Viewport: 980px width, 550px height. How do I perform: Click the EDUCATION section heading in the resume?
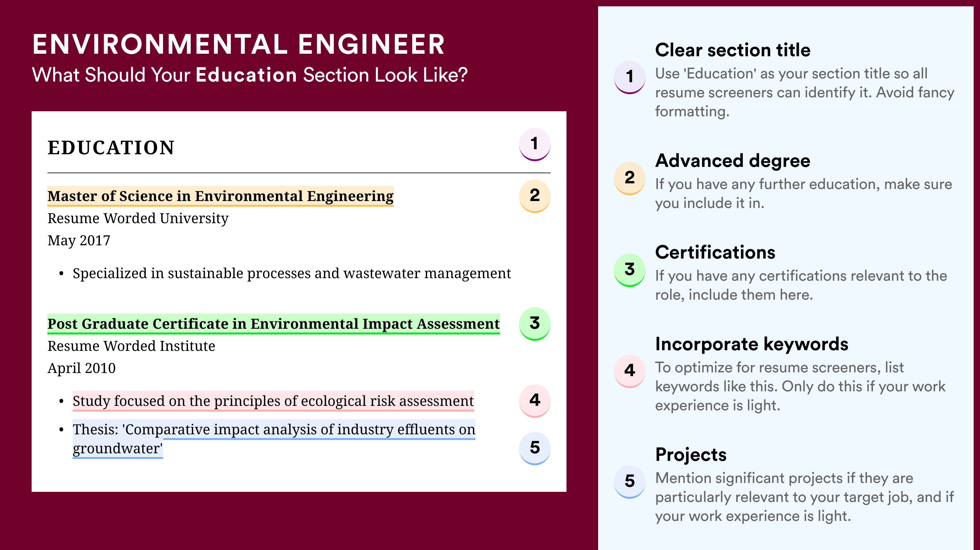[111, 148]
